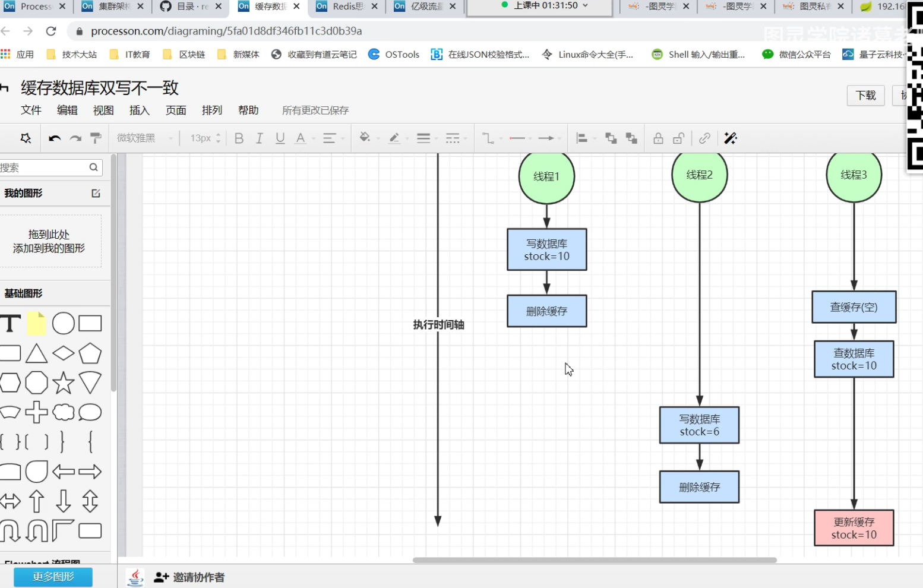
Task: Click the magic wand beautify icon
Action: [x=731, y=138]
